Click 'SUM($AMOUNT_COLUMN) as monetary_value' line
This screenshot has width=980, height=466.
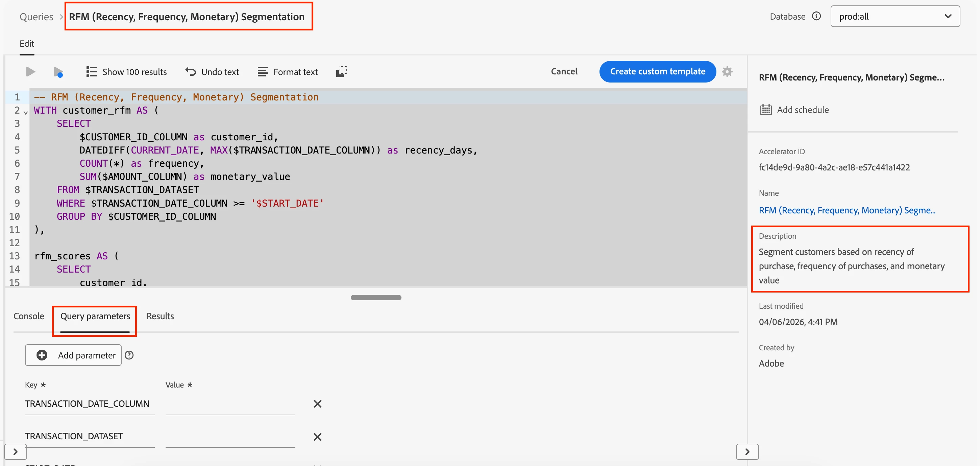[x=185, y=177]
